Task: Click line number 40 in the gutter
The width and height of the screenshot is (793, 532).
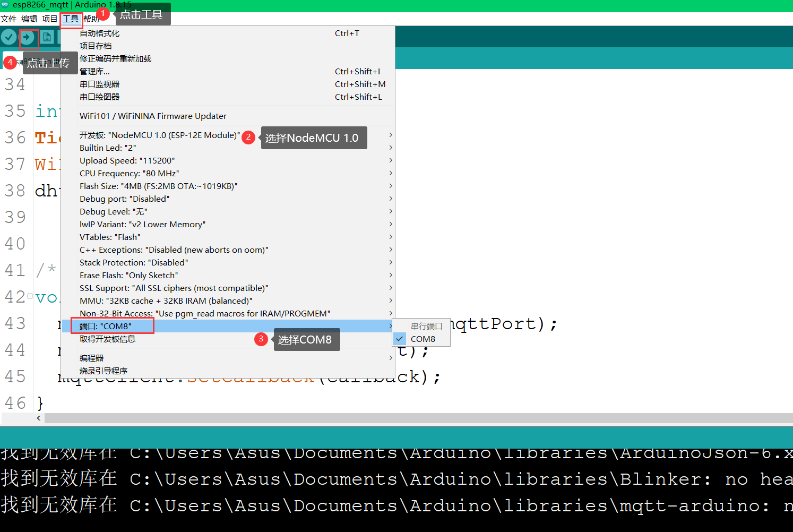Action: (15, 244)
